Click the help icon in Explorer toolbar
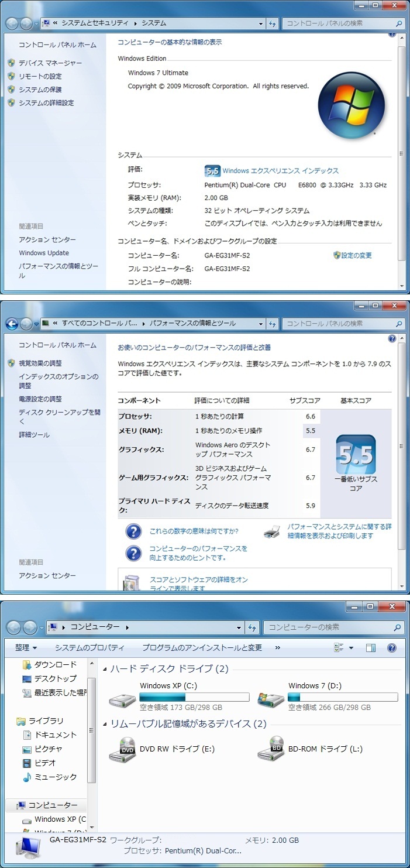Screen dimensions: 410x868 [392, 648]
